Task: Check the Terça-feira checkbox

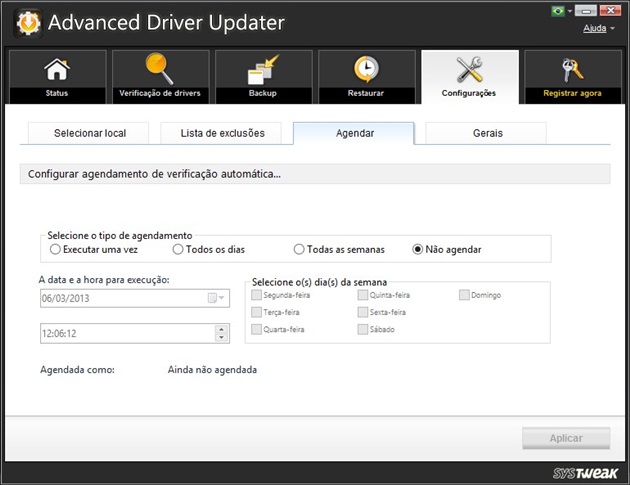Action: 256,312
